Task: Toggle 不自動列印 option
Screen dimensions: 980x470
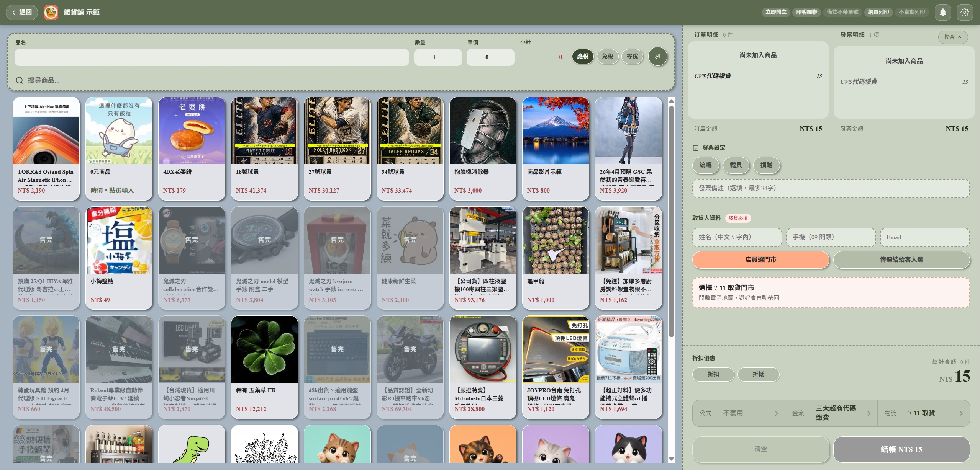Action: click(x=912, y=12)
